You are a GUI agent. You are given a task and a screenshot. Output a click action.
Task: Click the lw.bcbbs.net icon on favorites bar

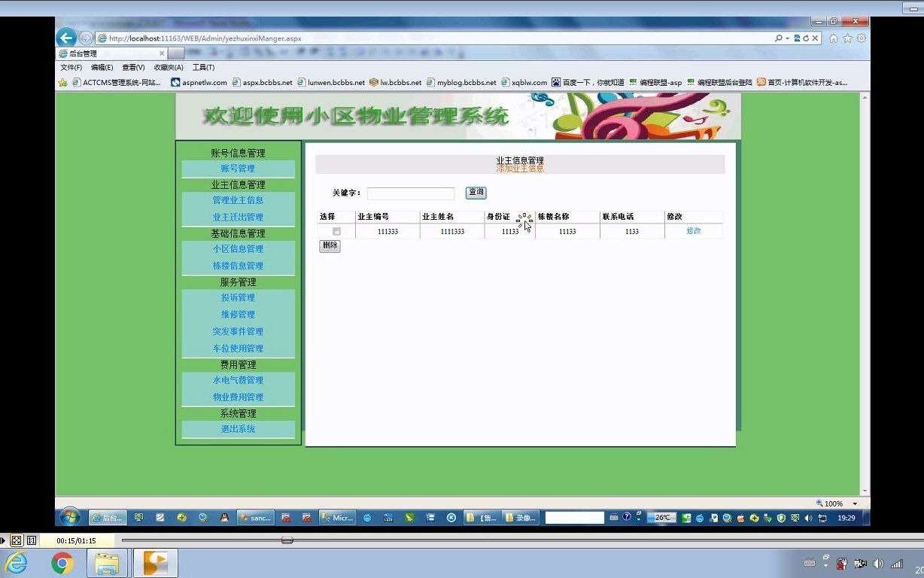375,82
